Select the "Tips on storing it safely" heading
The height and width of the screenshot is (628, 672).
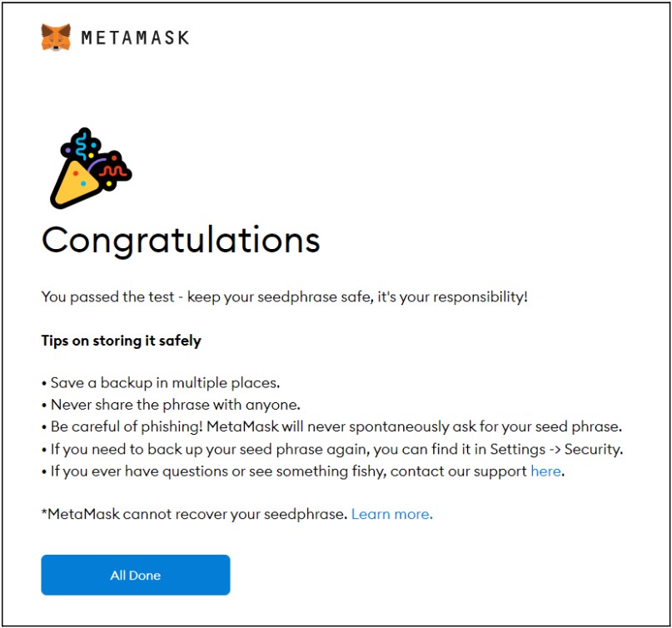coord(121,341)
